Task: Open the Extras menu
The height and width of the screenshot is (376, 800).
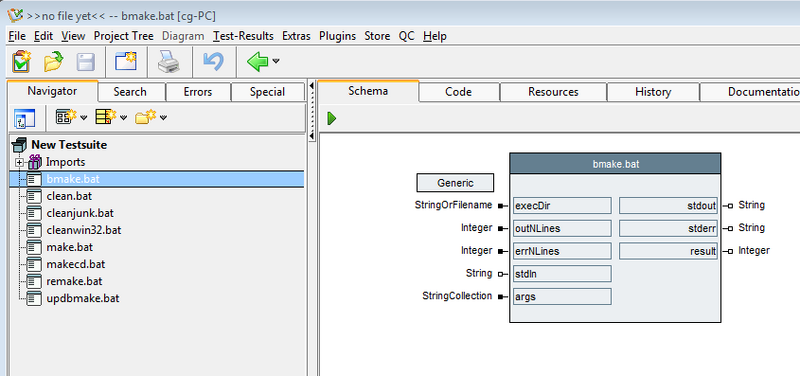Action: click(x=296, y=36)
